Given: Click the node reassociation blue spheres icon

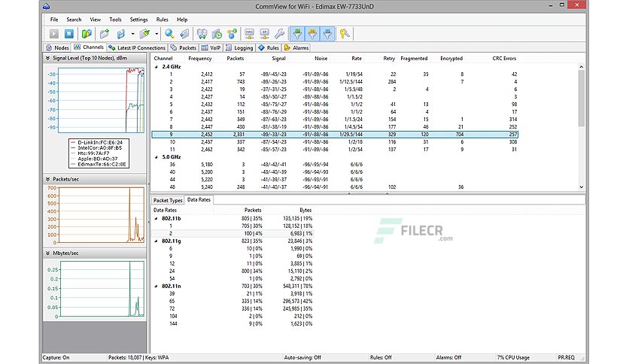Looking at the screenshot, I should point(232,34).
